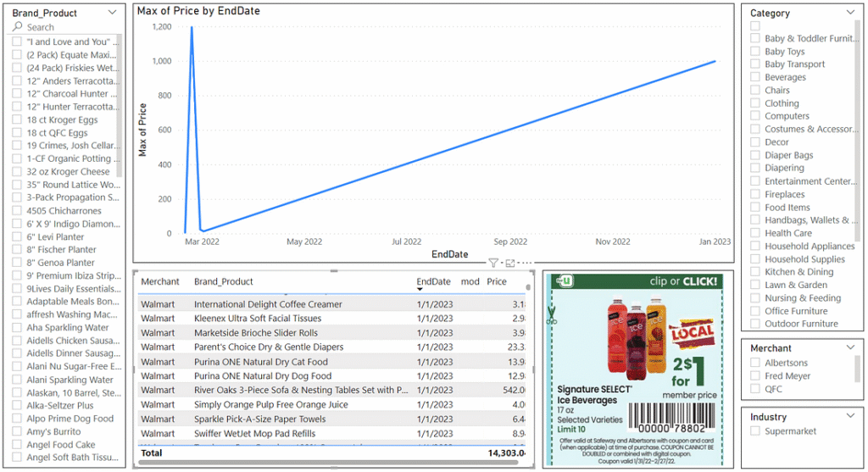Click Kleenex Ultra Soft Facial Tissues row
Image resolution: width=868 pixels, height=472 pixels.
(x=332, y=318)
